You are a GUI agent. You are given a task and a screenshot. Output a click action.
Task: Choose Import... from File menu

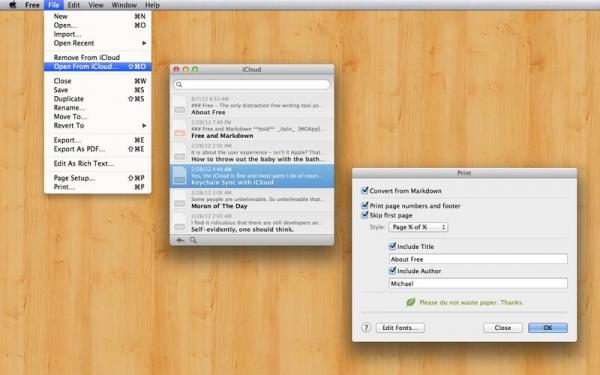pyautogui.click(x=98, y=34)
